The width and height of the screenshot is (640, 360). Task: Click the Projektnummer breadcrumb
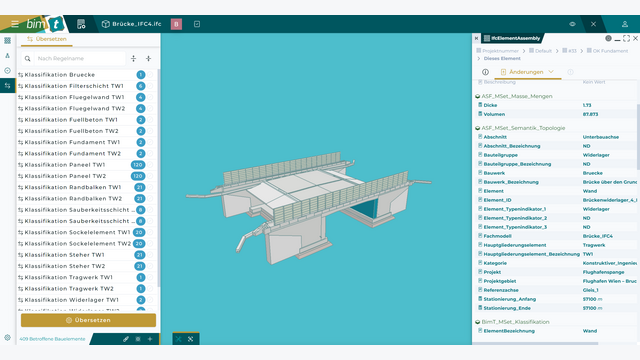(x=497, y=51)
